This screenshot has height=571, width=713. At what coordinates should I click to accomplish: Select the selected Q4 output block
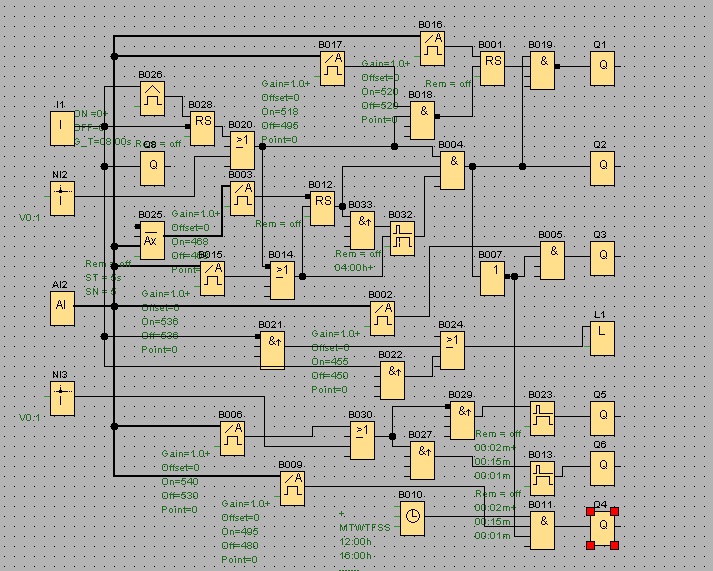click(602, 527)
